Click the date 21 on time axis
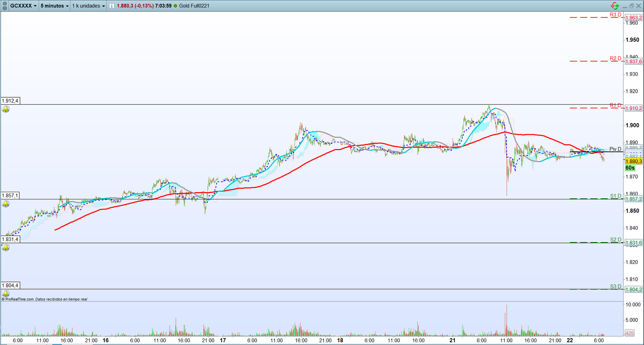The width and height of the screenshot is (644, 345). pyautogui.click(x=452, y=341)
